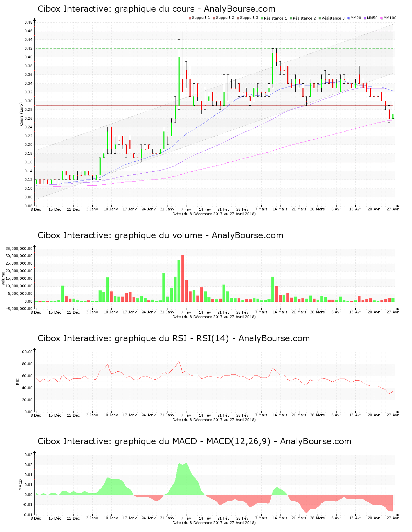This screenshot has height=532, width=412.
Task: Click '14 Mars' date under the price chart
Action: point(280,209)
